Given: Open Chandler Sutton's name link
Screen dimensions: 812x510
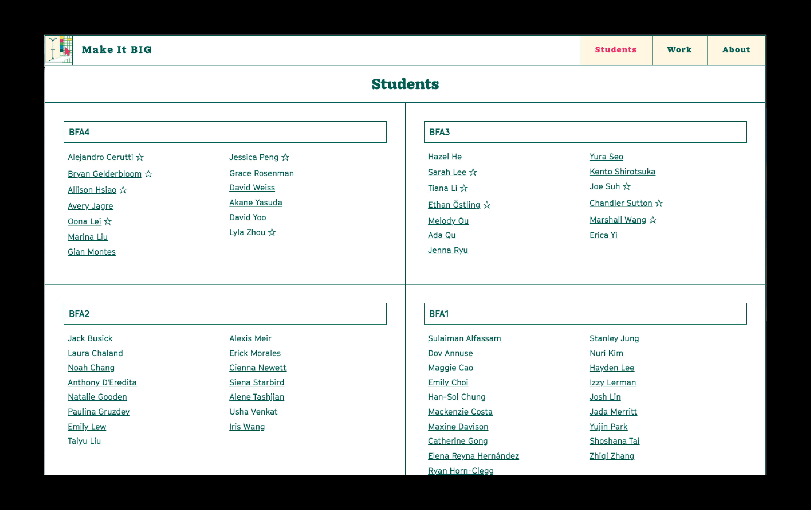Looking at the screenshot, I should [x=621, y=203].
